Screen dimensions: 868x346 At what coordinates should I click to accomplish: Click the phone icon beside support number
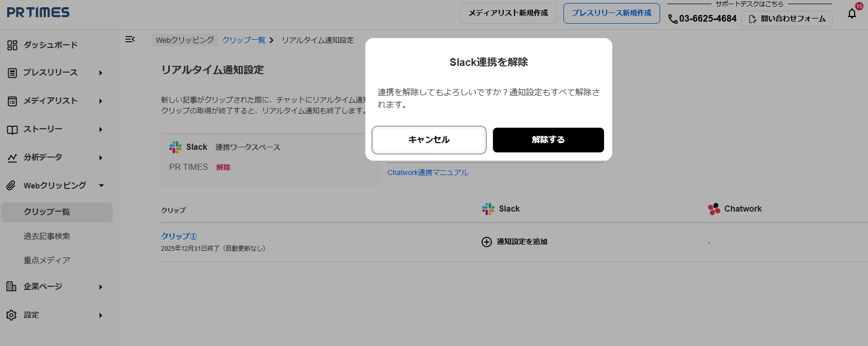pyautogui.click(x=672, y=19)
